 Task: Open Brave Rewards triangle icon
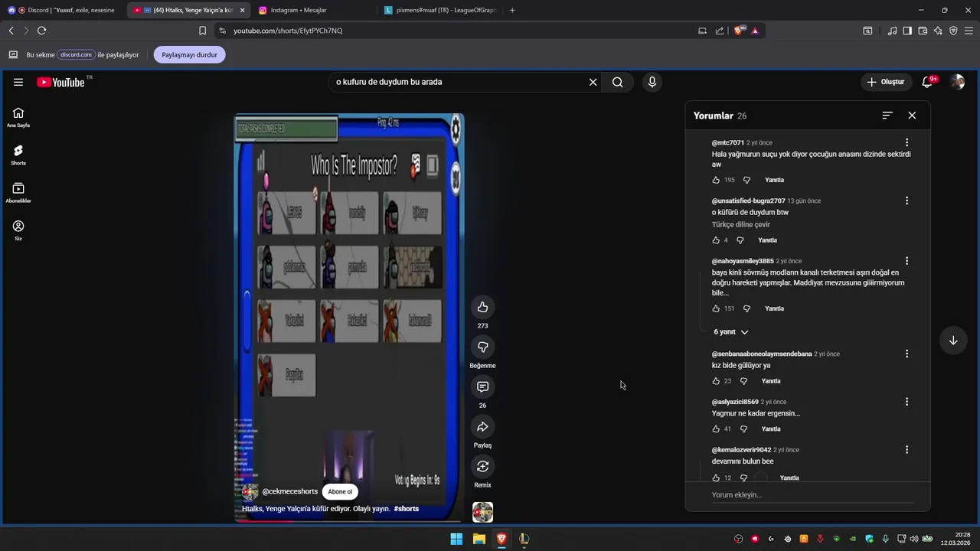coord(755,31)
